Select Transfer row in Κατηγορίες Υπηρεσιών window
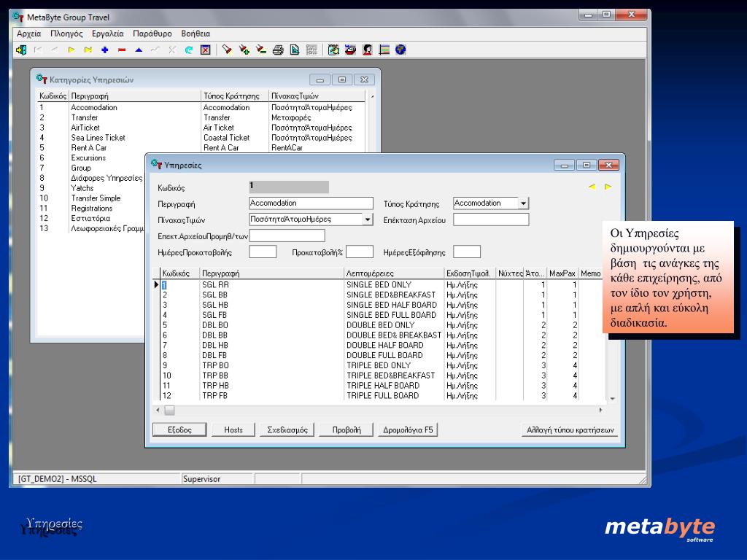 pyautogui.click(x=201, y=117)
